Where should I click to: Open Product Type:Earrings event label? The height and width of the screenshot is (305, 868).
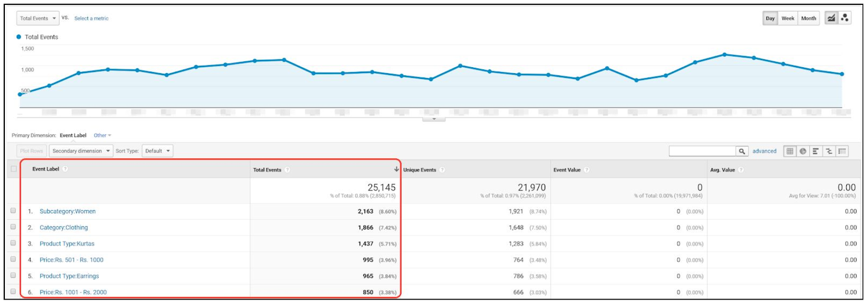click(69, 276)
